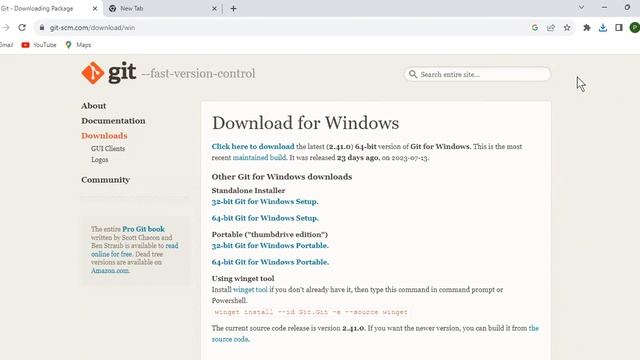Focus the Search entire site field
640x360 pixels.
tap(477, 74)
